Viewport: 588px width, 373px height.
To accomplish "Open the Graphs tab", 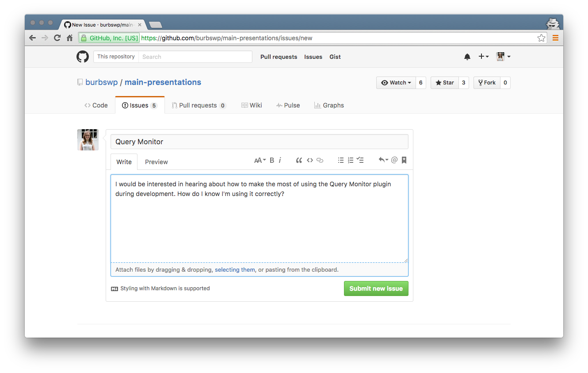I will coord(329,105).
